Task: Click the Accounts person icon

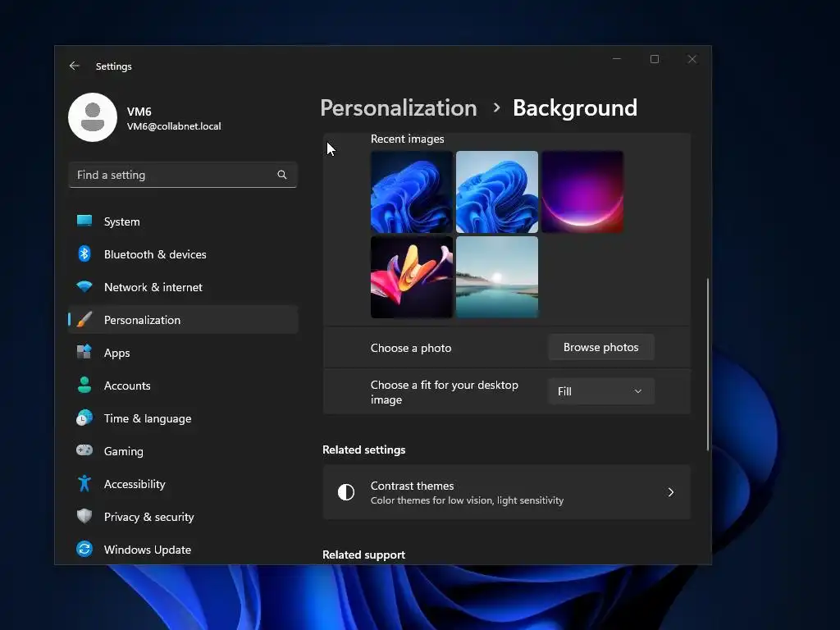Action: (x=84, y=385)
